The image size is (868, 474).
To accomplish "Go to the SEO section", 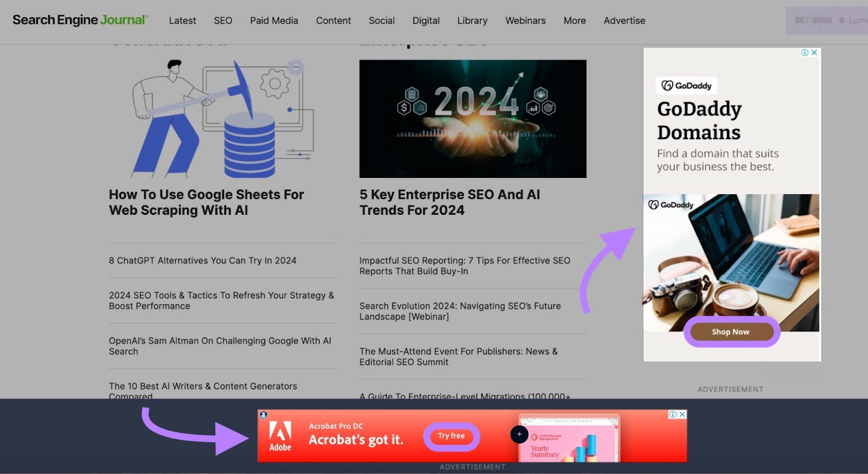I will coord(222,21).
